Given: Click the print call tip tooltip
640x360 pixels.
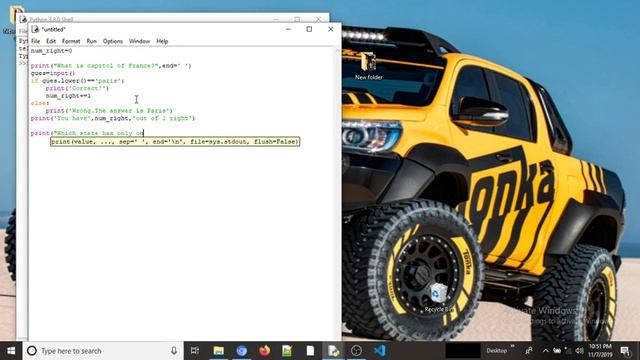Looking at the screenshot, I should [x=175, y=142].
